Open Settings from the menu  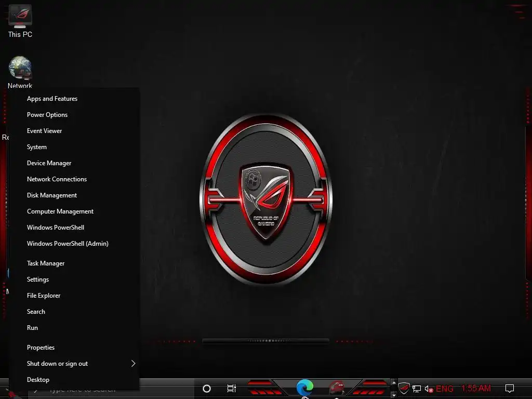tap(74, 280)
